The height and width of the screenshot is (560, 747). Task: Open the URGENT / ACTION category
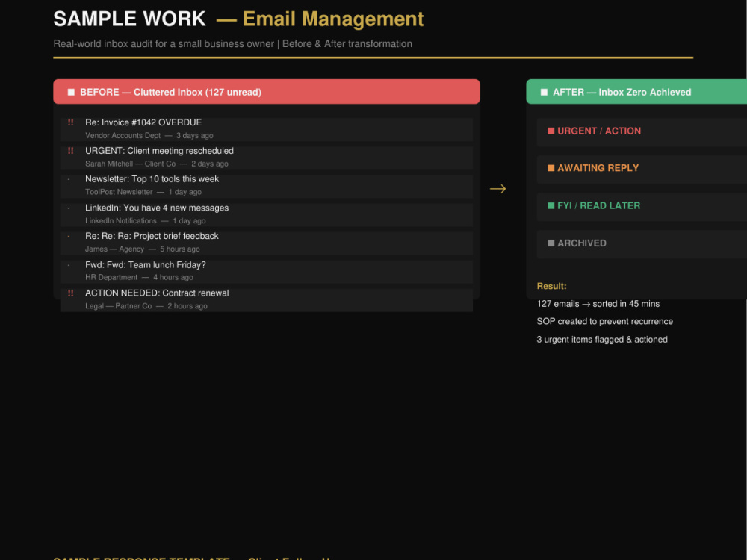point(642,131)
